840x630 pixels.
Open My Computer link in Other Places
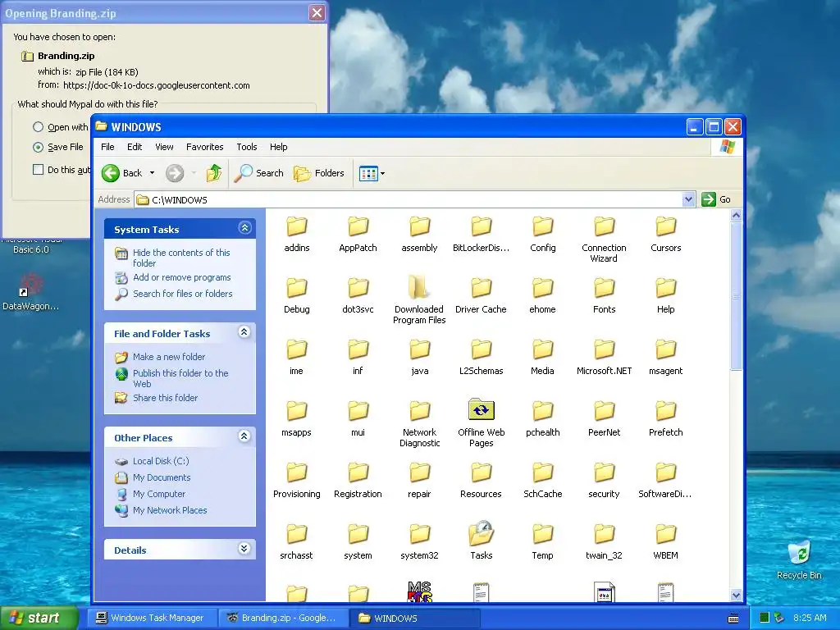click(159, 494)
